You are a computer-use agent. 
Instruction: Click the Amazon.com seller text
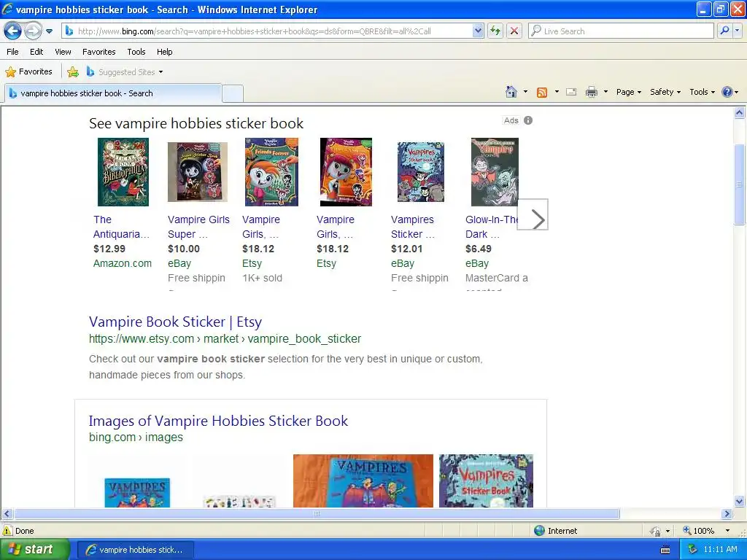click(x=123, y=263)
